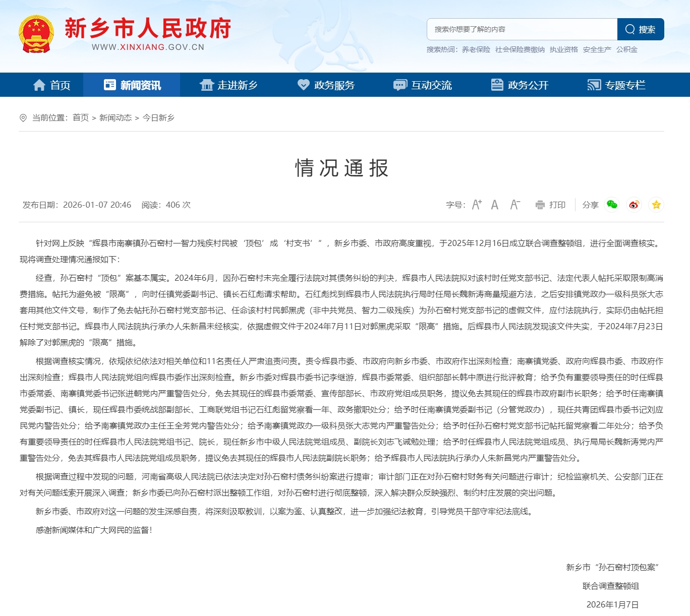
Task: Add page to favorites star icon
Action: coord(656,205)
